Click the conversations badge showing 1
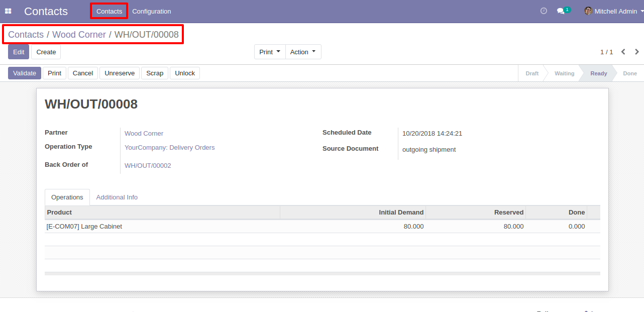This screenshot has width=644, height=312. point(567,10)
